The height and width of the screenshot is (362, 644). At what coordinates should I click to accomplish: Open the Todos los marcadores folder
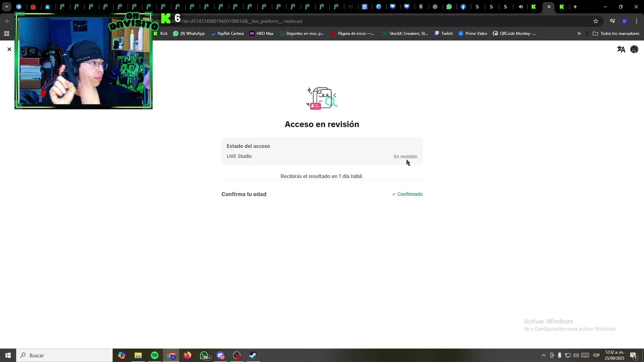click(616, 34)
